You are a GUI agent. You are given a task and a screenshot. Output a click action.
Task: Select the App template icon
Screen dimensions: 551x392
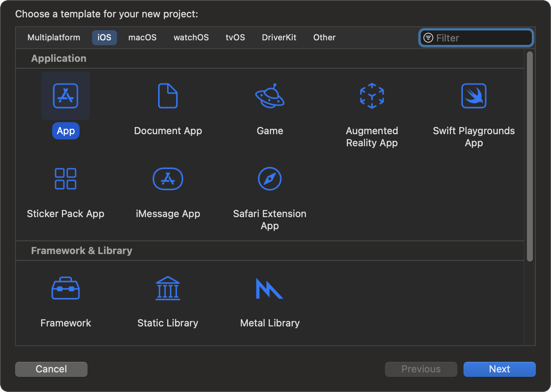tap(66, 96)
